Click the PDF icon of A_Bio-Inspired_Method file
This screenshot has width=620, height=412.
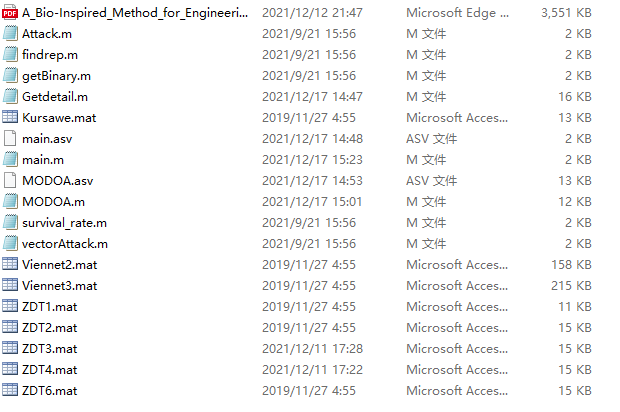10,13
